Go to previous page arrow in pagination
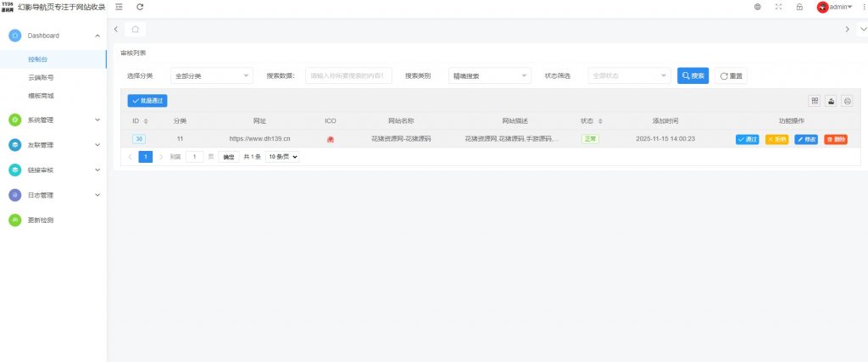This screenshot has width=868, height=362. 130,157
